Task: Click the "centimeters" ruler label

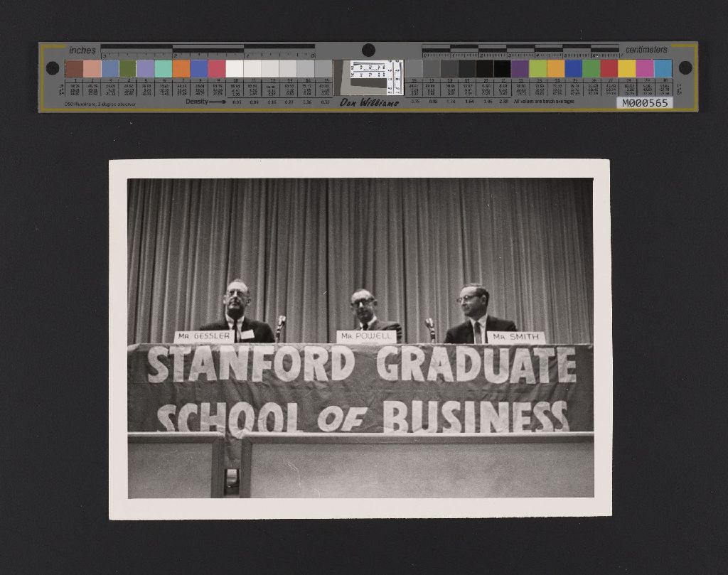Action: pyautogui.click(x=646, y=49)
